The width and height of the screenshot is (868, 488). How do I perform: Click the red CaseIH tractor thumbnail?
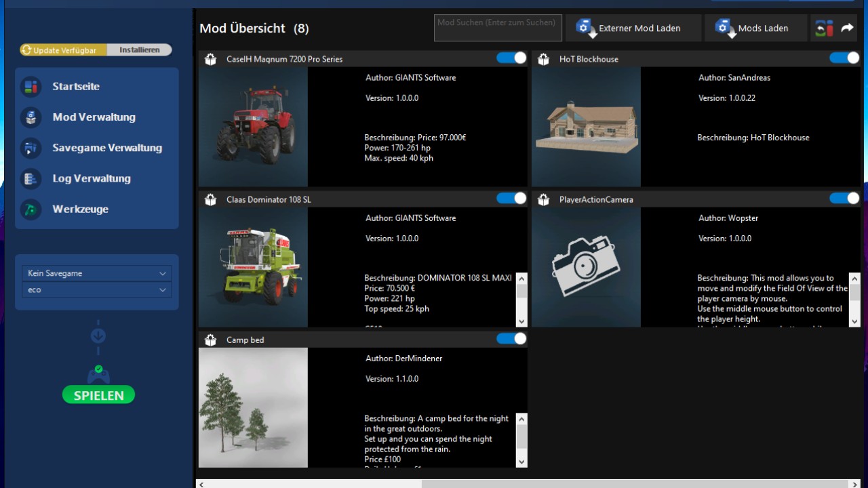253,127
